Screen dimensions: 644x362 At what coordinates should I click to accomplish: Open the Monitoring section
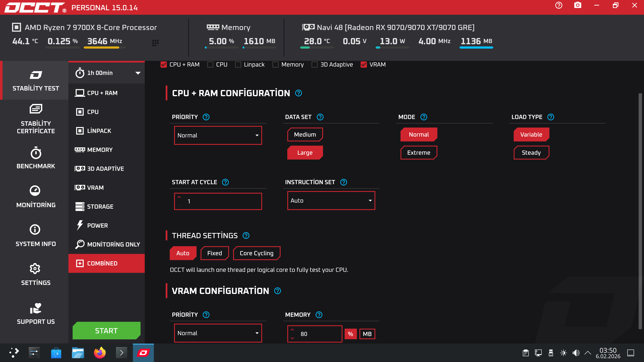[36, 197]
